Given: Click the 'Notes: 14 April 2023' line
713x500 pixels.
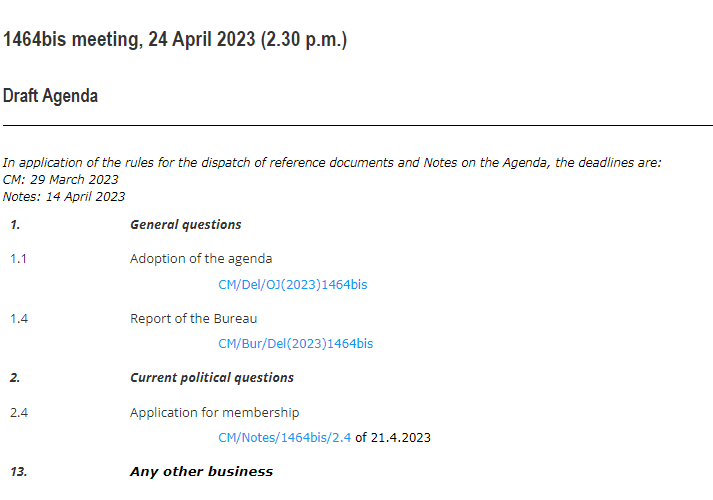Looking at the screenshot, I should coord(64,196).
